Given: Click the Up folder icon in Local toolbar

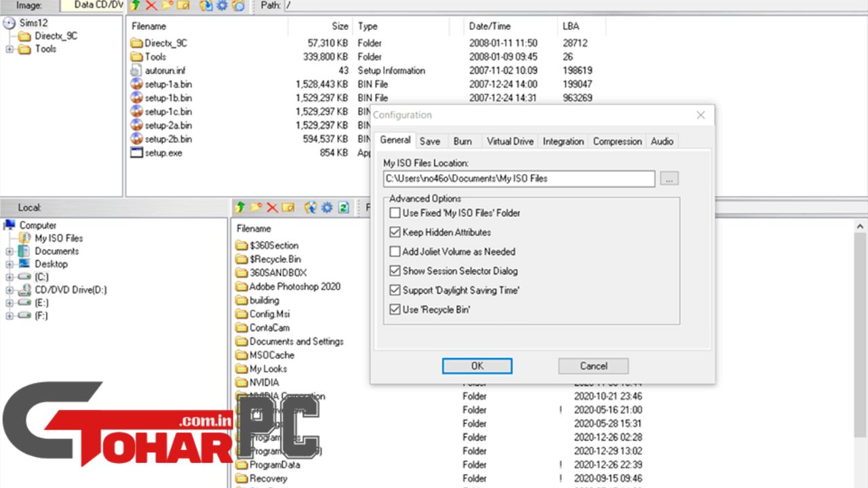Looking at the screenshot, I should pyautogui.click(x=239, y=207).
